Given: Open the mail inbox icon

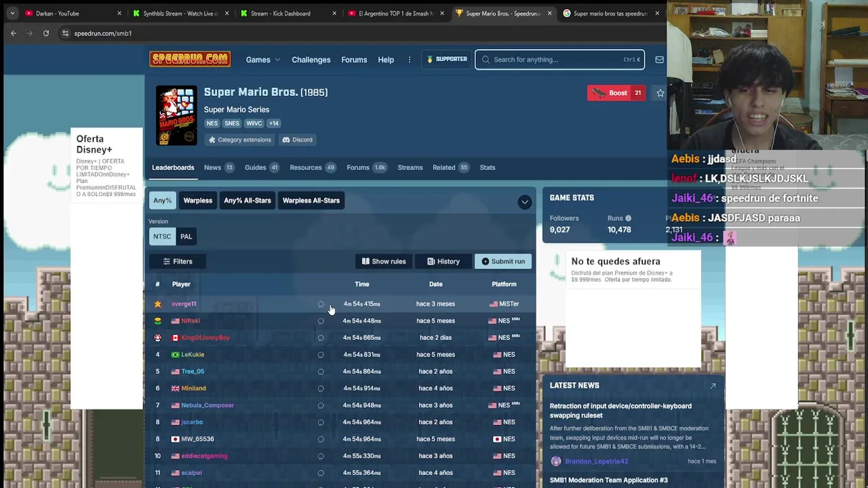Looking at the screenshot, I should 659,60.
